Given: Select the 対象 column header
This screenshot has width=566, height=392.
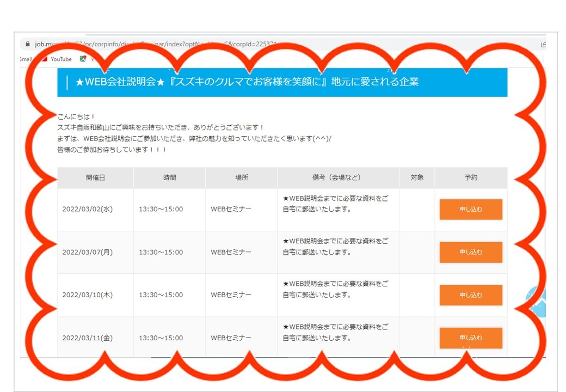Looking at the screenshot, I should 417,177.
